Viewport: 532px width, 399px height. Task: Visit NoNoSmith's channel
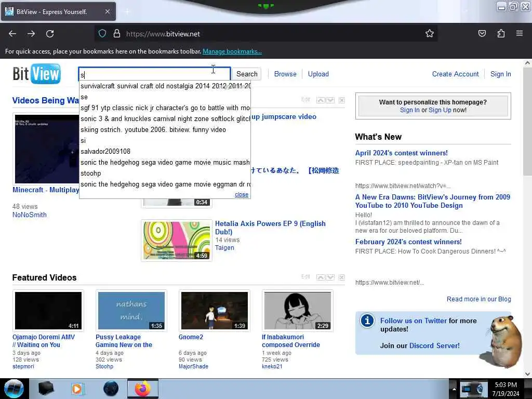tap(30, 215)
